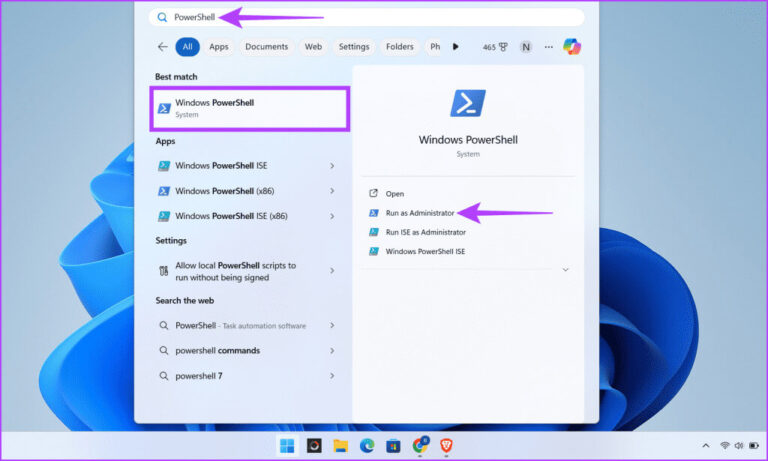Viewport: 768px width, 461px height.
Task: Switch to the Apps filter tab
Action: (218, 47)
